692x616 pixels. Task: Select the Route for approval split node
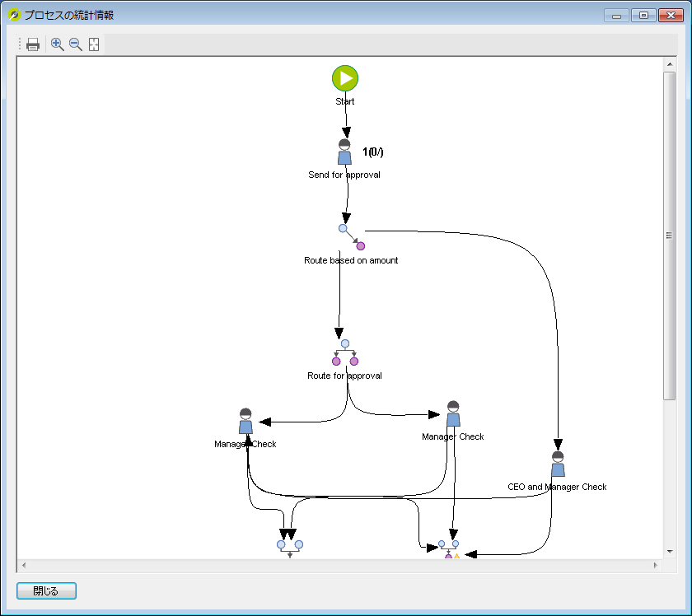coord(345,352)
